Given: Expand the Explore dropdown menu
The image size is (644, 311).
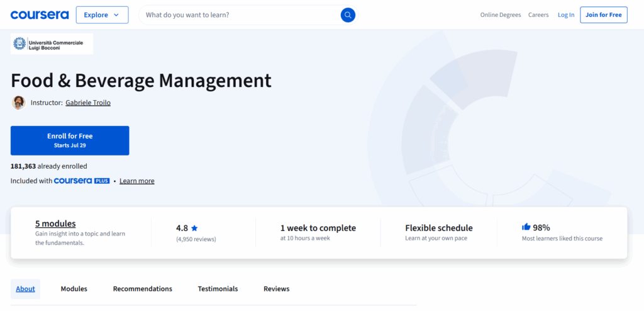Looking at the screenshot, I should 103,15.
